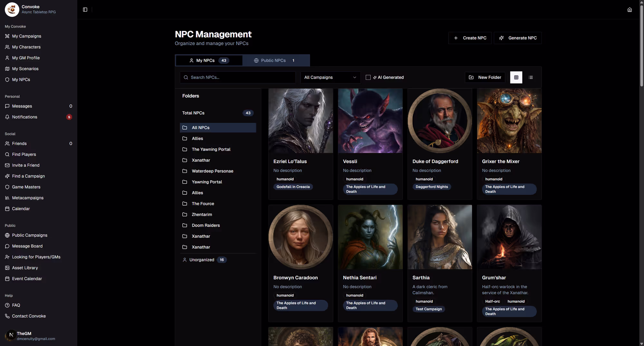Toggle the sidebar collapse icon
Viewport: 644px width, 346px height.
pos(85,10)
